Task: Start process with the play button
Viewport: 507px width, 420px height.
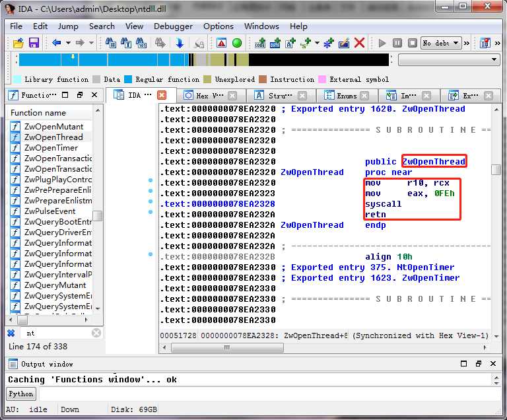Action: pos(382,43)
